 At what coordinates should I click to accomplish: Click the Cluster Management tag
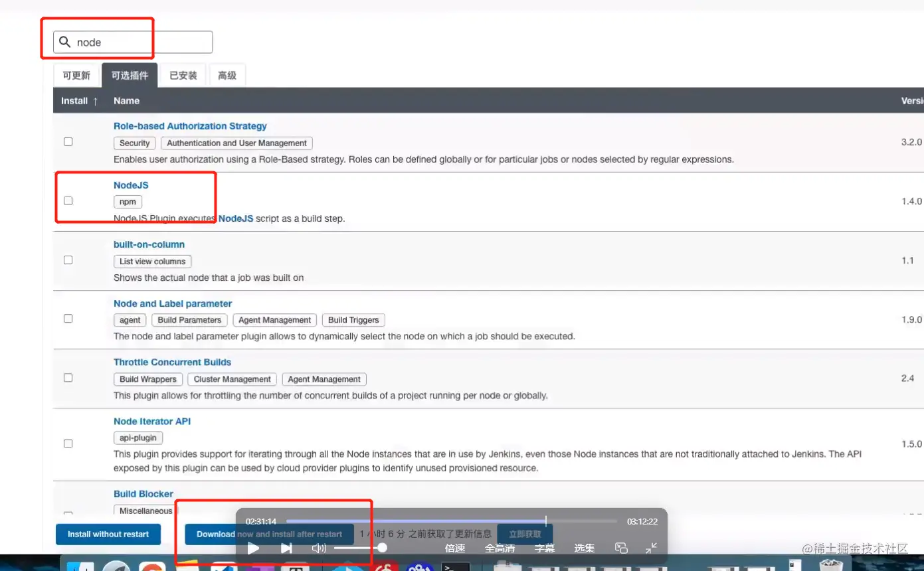[232, 379]
